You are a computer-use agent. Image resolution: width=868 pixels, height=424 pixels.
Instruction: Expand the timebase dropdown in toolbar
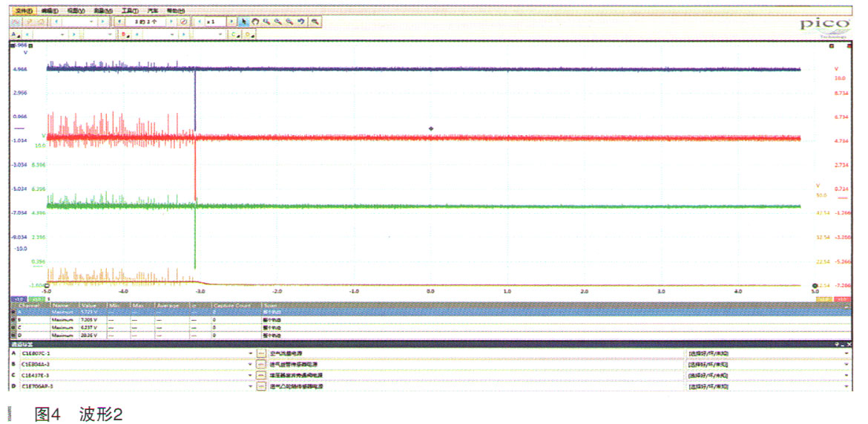91,22
